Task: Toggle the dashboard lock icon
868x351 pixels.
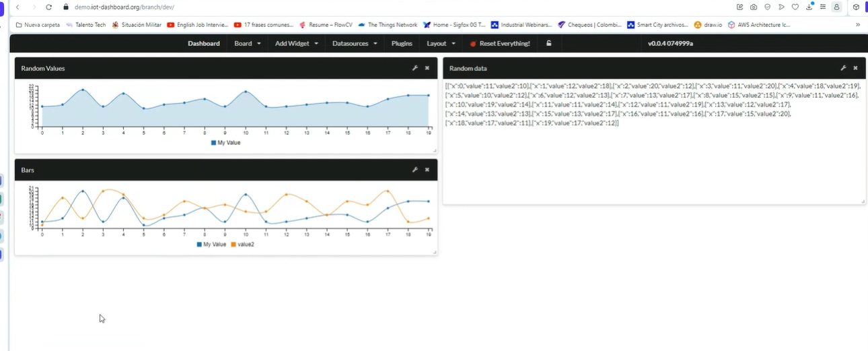Action: [x=549, y=43]
